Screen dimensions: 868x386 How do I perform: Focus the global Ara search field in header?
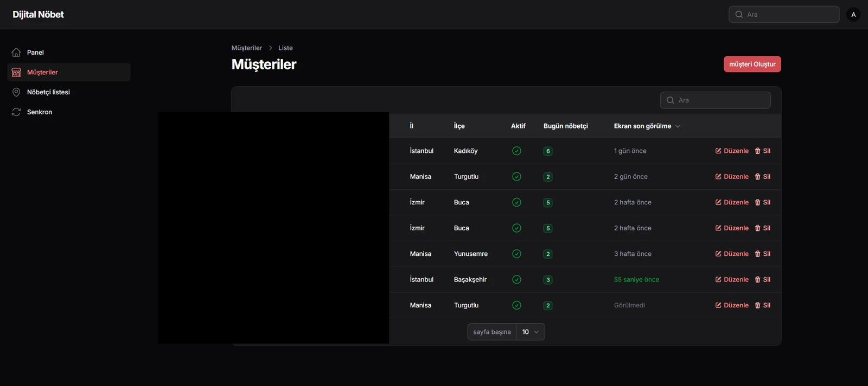coord(784,15)
